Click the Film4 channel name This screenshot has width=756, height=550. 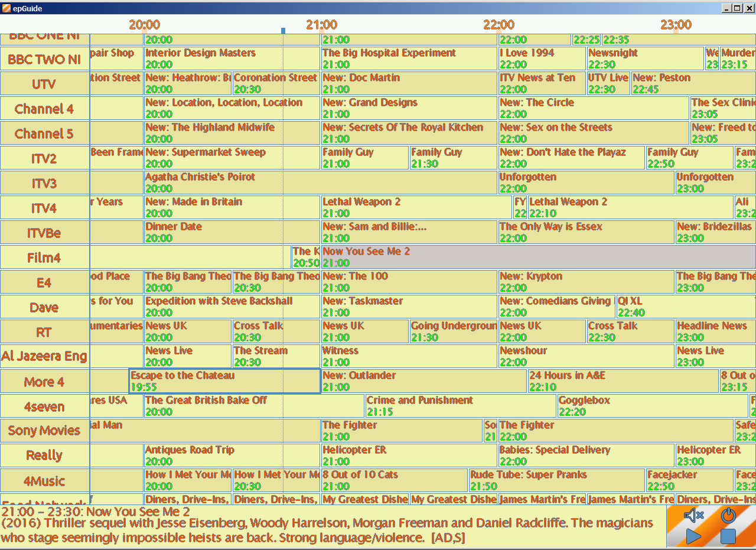44,257
